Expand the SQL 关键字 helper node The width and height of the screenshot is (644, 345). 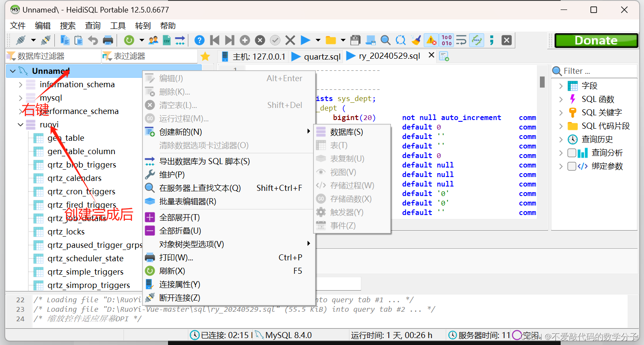pos(561,113)
